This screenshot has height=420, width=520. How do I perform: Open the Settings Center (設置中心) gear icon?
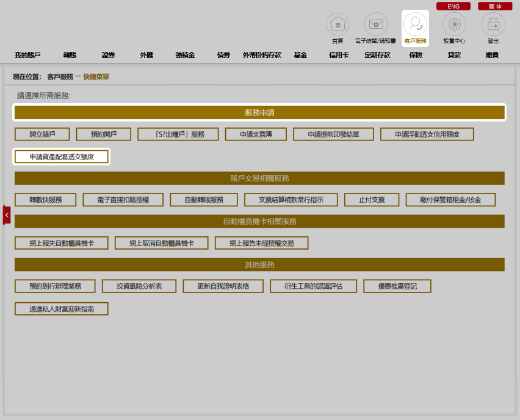[x=454, y=24]
